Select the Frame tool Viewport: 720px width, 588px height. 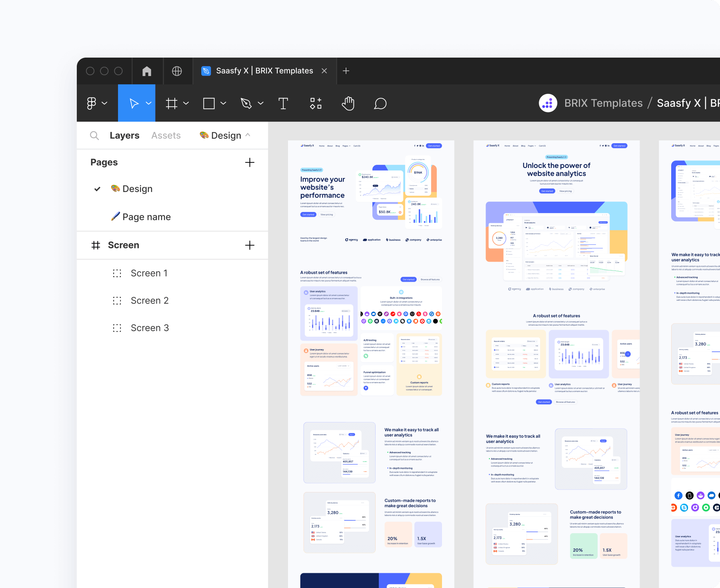(x=171, y=103)
